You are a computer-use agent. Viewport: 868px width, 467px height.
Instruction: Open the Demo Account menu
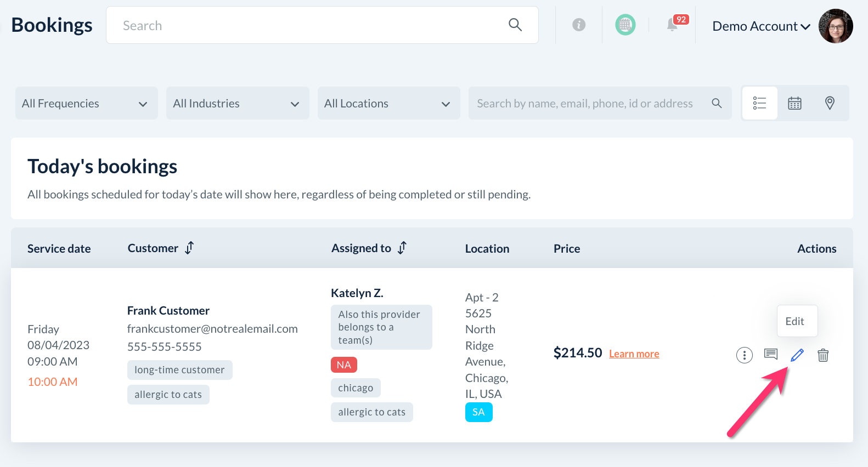pyautogui.click(x=761, y=26)
